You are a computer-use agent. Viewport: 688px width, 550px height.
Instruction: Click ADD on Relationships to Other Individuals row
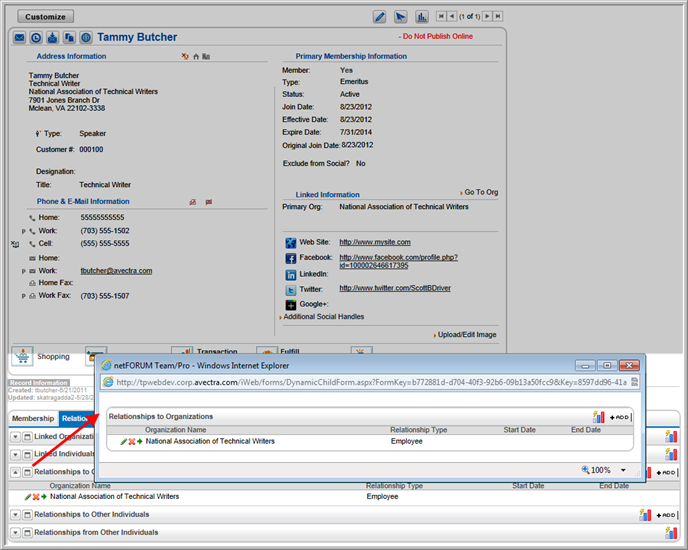click(666, 515)
